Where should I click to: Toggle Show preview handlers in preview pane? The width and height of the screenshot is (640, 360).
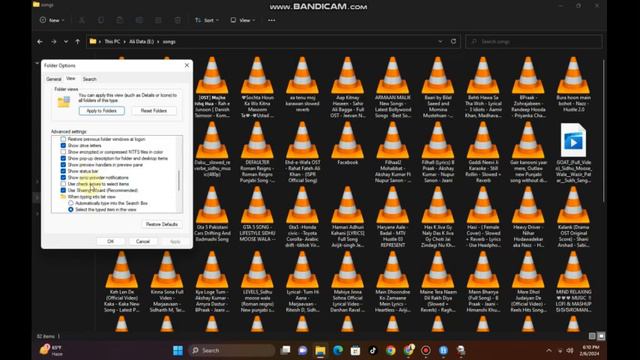coord(63,165)
